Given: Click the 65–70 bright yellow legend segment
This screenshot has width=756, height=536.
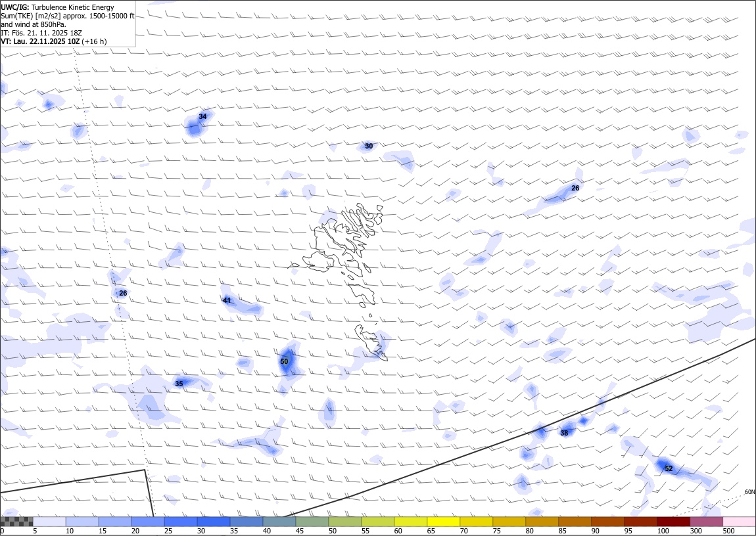Looking at the screenshot, I should coord(443,522).
